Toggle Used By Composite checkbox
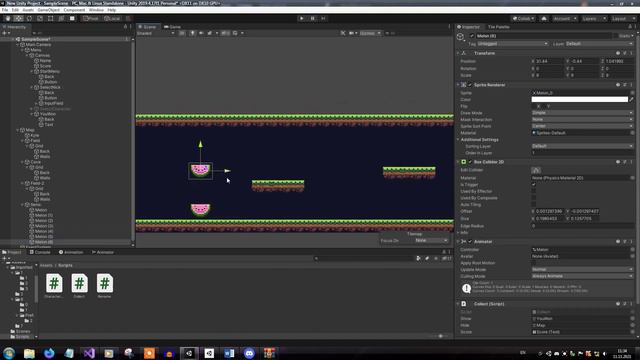This screenshot has width=640, height=360. pyautogui.click(x=534, y=198)
